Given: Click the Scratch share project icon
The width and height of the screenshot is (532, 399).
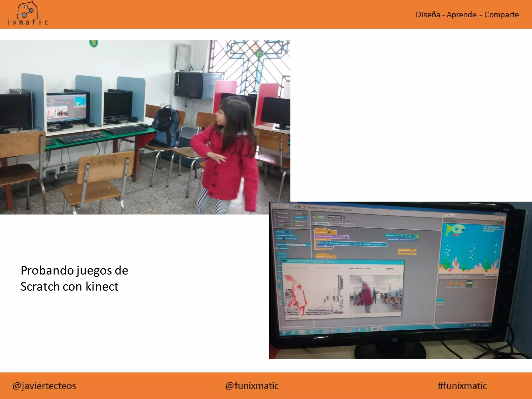Looking at the screenshot, I should pyautogui.click(x=304, y=207).
